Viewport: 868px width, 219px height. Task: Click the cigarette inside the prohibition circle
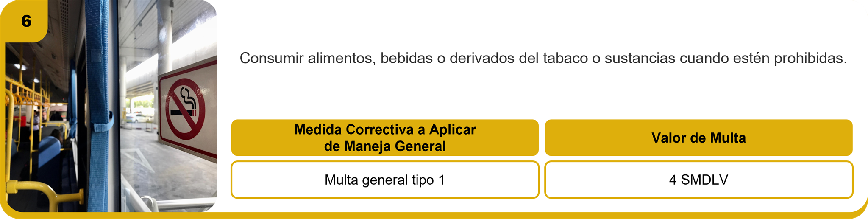pos(183,112)
